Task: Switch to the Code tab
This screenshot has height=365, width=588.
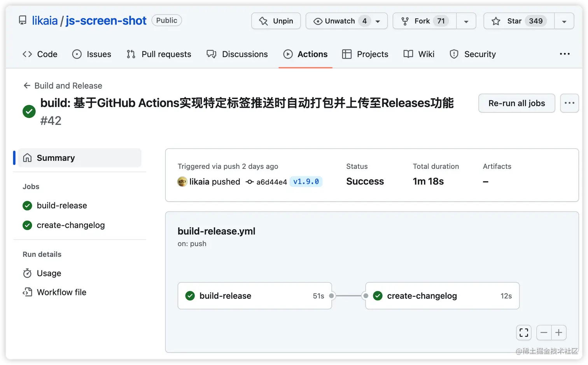Action: [x=40, y=54]
